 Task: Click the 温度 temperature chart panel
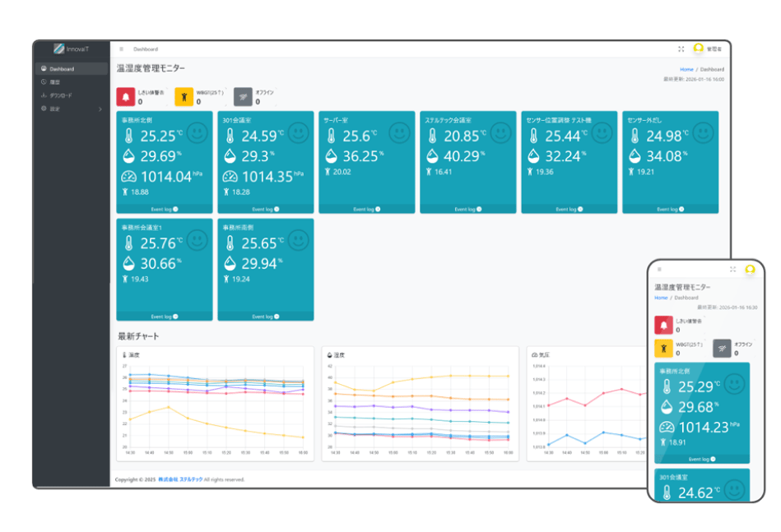pyautogui.click(x=215, y=404)
